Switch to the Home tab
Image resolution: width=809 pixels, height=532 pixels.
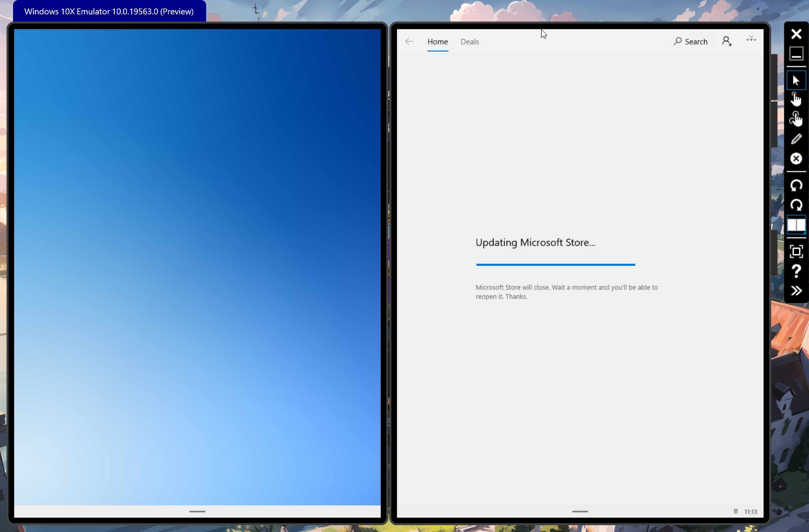(x=438, y=41)
